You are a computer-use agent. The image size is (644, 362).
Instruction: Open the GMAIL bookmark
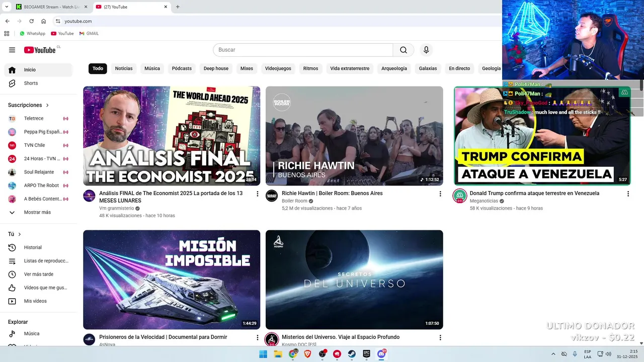click(x=89, y=34)
